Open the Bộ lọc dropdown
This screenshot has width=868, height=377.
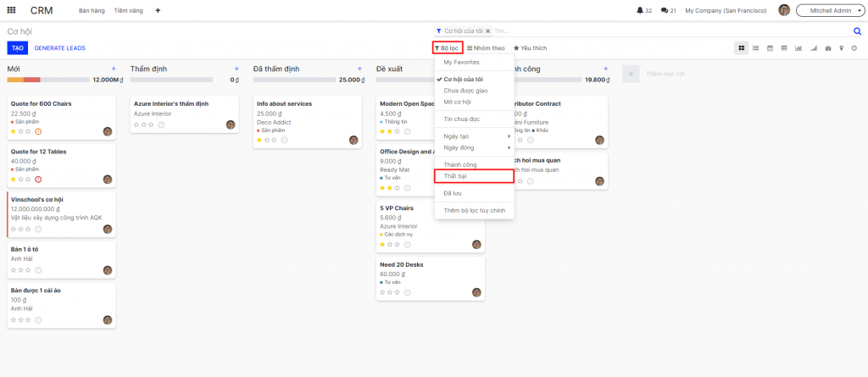click(x=448, y=48)
